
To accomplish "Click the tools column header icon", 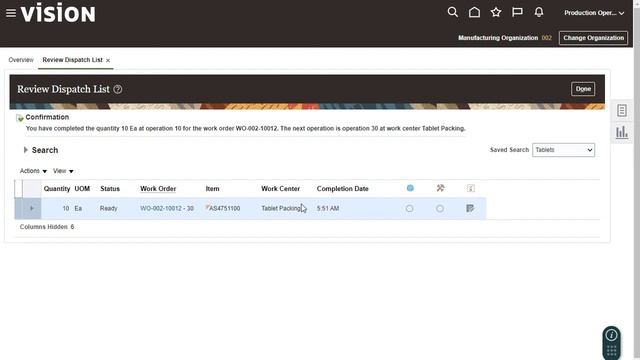I will (x=440, y=188).
